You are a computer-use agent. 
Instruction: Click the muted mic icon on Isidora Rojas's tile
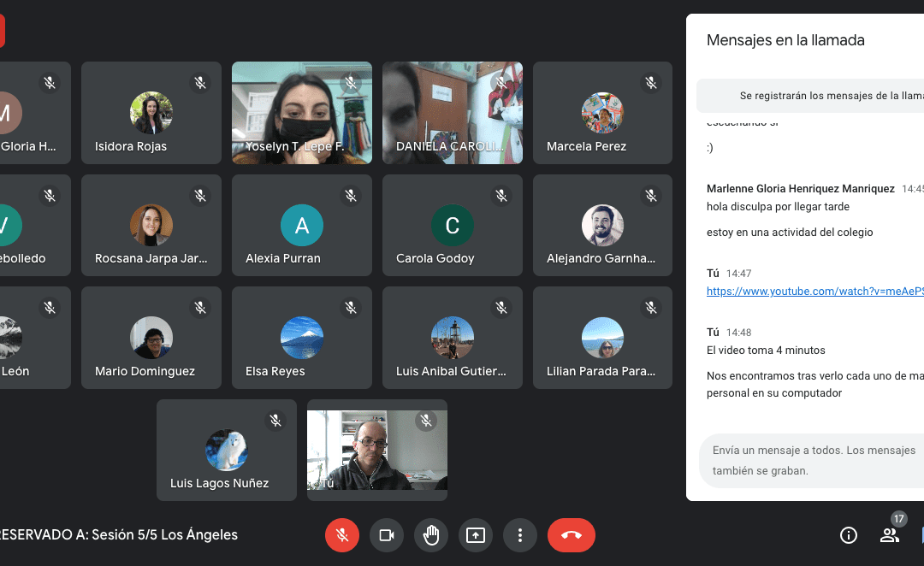pyautogui.click(x=200, y=83)
